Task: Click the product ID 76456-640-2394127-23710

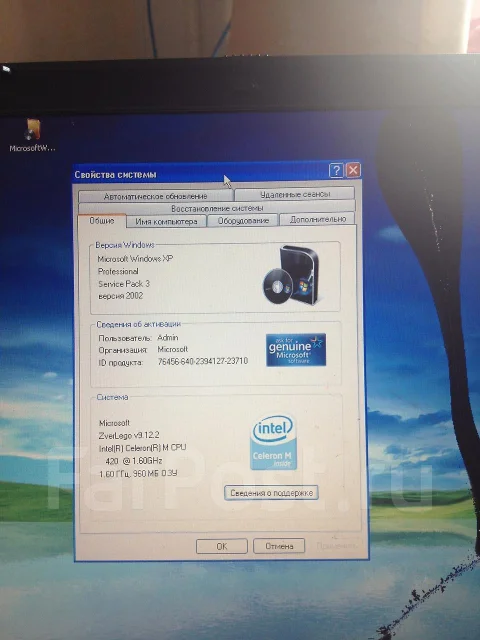Action: point(202,362)
